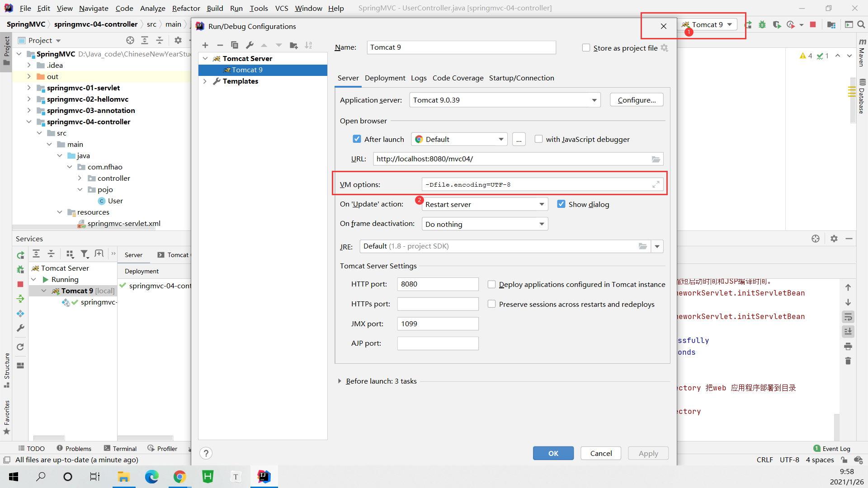Open Project Structure icon in main toolbar

click(x=831, y=25)
